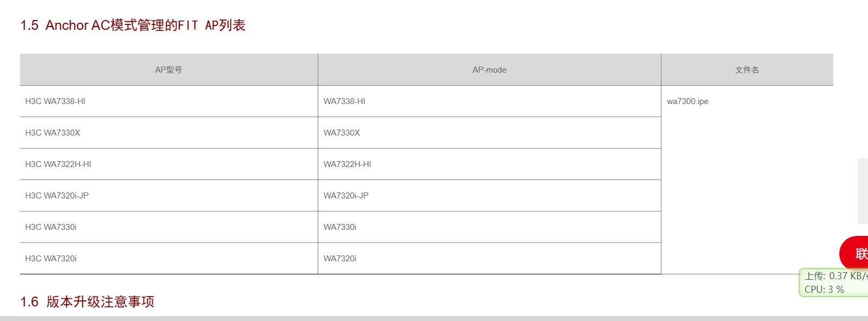The height and width of the screenshot is (321, 868).
Task: Click the red contact button
Action: click(856, 253)
